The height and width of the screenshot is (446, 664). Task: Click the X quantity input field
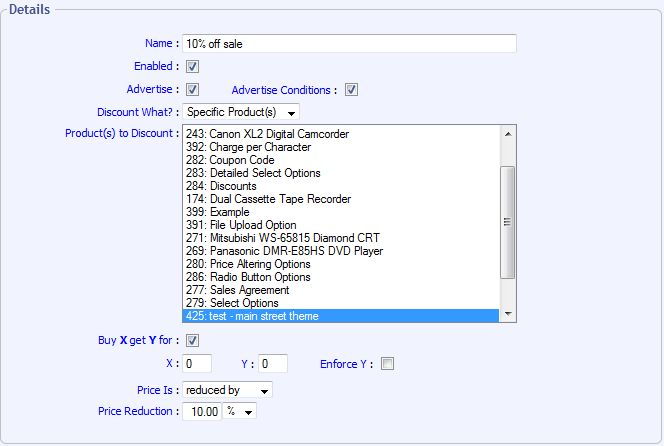tap(197, 364)
